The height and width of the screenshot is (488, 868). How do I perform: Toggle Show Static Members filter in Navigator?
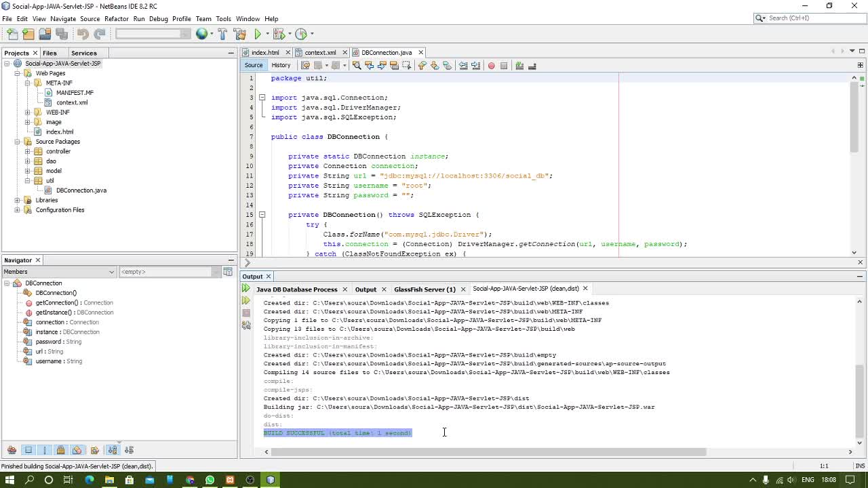coord(45,450)
